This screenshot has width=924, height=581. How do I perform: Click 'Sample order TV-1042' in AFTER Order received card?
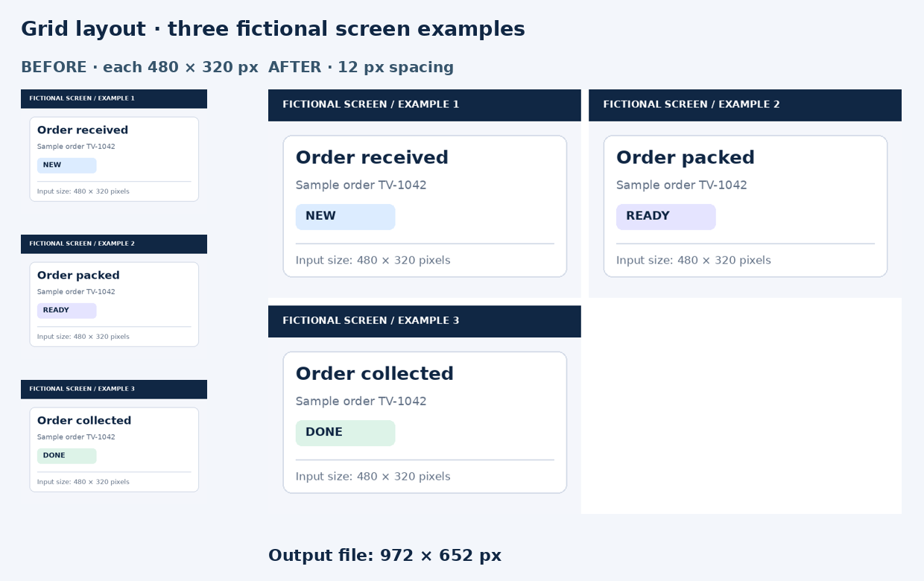pos(361,185)
